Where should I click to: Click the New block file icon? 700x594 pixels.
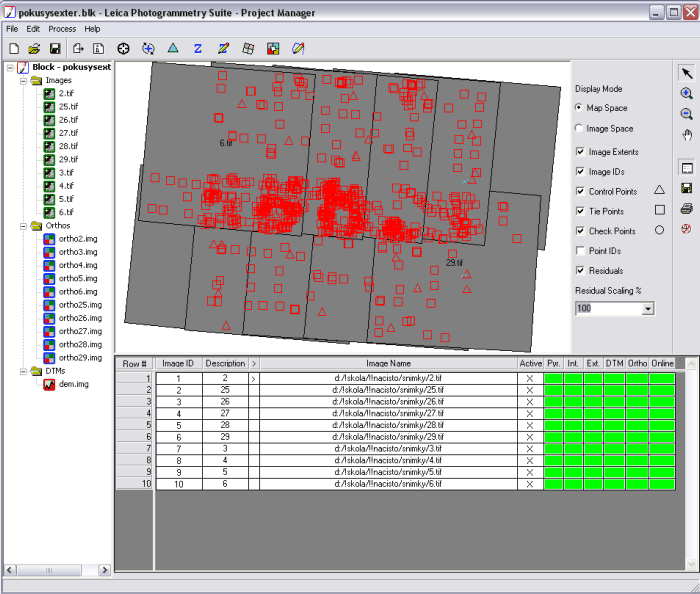[x=14, y=49]
